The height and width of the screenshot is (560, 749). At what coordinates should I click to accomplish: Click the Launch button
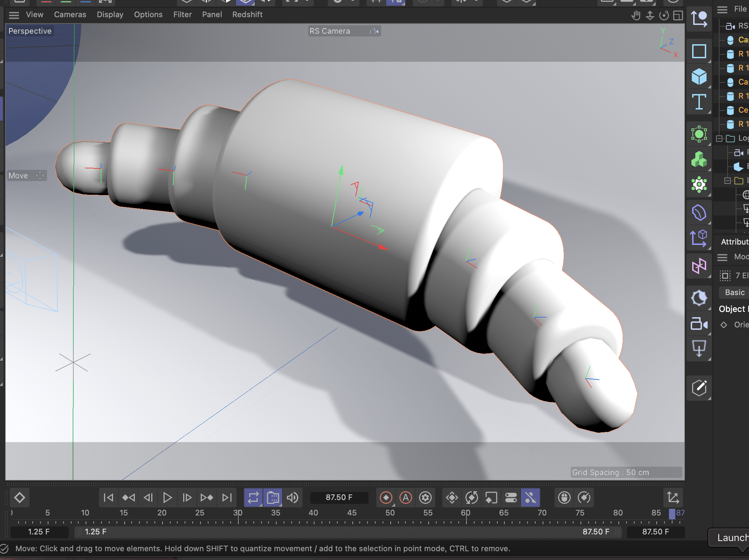click(731, 538)
